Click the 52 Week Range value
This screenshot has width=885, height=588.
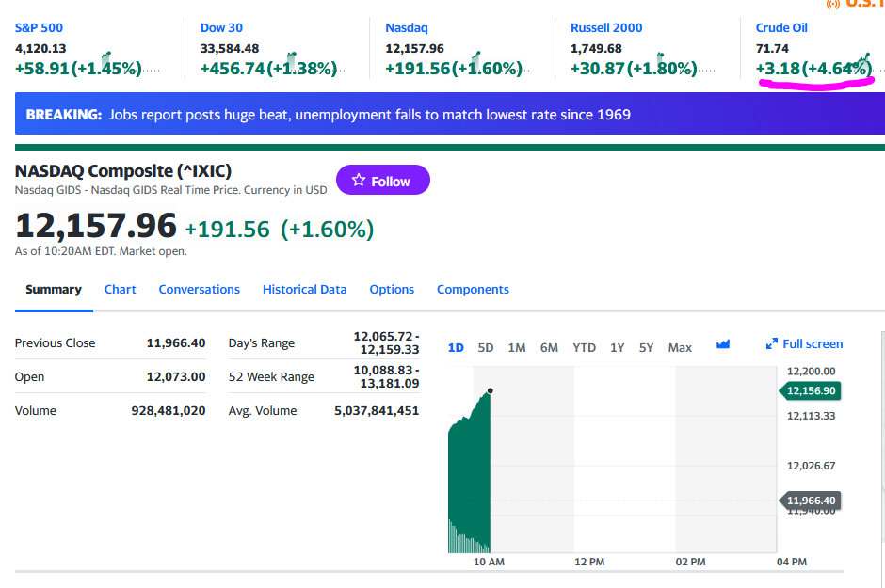(x=387, y=376)
